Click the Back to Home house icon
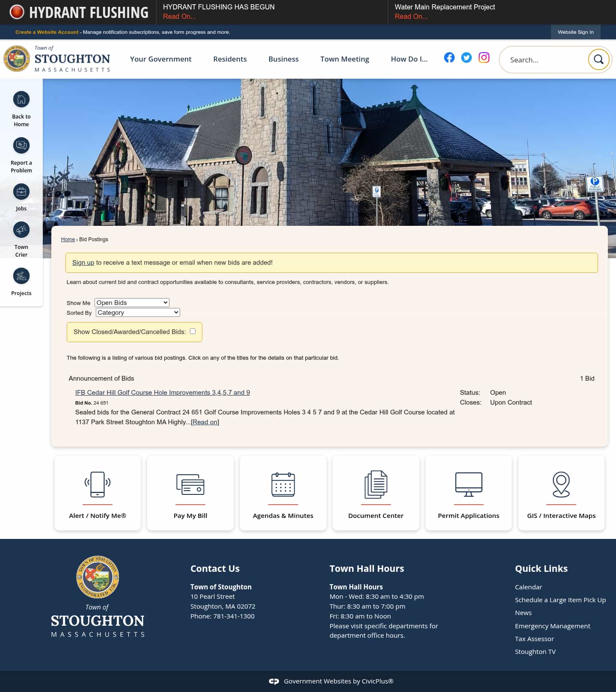The height and width of the screenshot is (692, 616). (x=21, y=100)
